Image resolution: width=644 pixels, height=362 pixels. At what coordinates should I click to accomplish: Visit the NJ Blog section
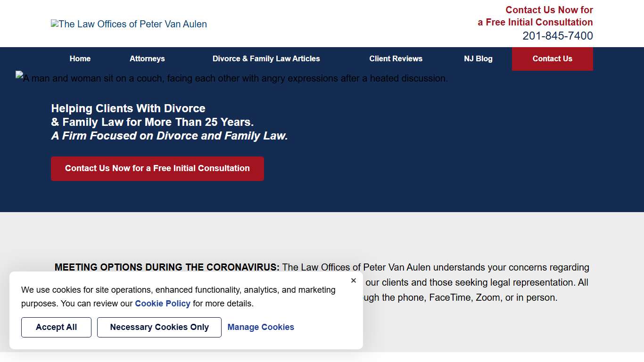[x=478, y=59]
